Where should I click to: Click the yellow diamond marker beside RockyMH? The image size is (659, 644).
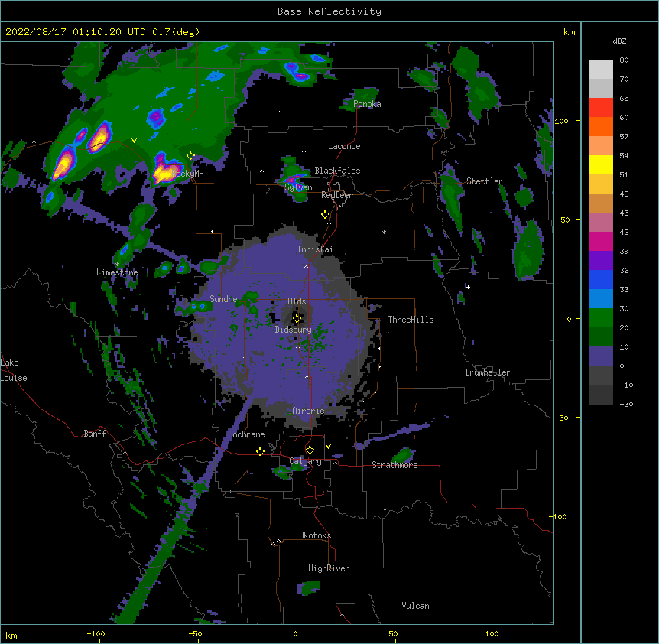click(x=191, y=156)
